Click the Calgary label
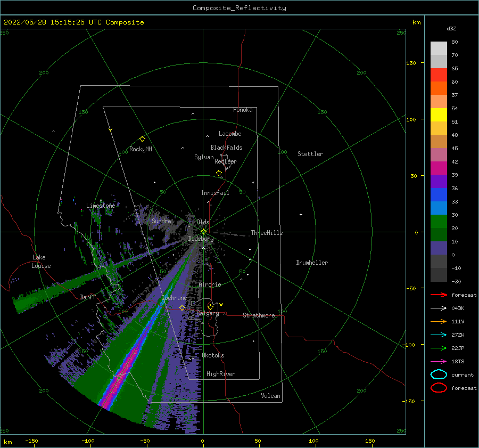The width and height of the screenshot is (479, 448). point(208,313)
